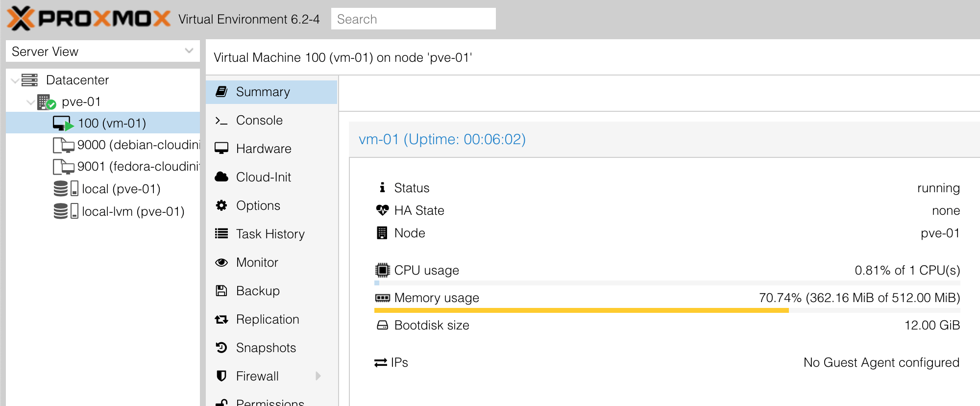Click the running VM 100 monitor icon
Screen dimensions: 980x406
pos(63,124)
